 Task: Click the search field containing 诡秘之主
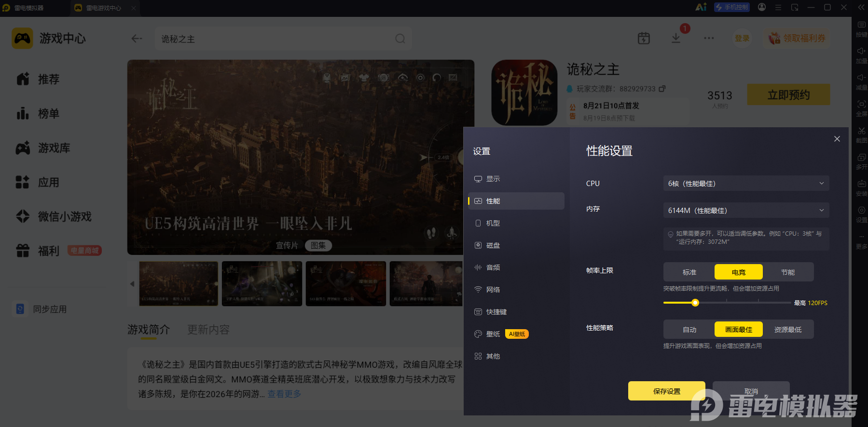coord(283,39)
